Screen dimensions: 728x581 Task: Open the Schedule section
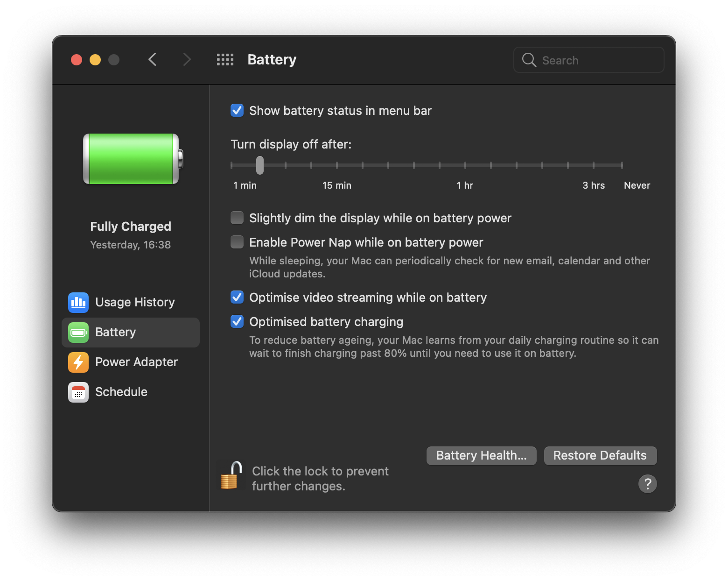(x=131, y=392)
